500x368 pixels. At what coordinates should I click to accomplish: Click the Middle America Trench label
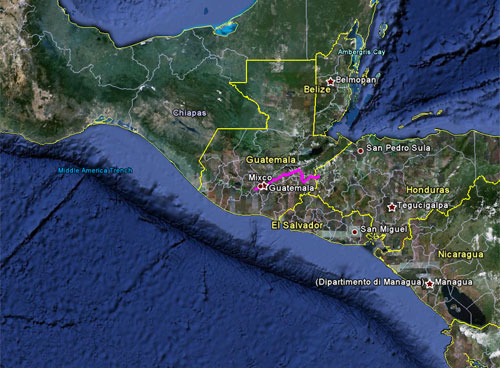pyautogui.click(x=95, y=170)
